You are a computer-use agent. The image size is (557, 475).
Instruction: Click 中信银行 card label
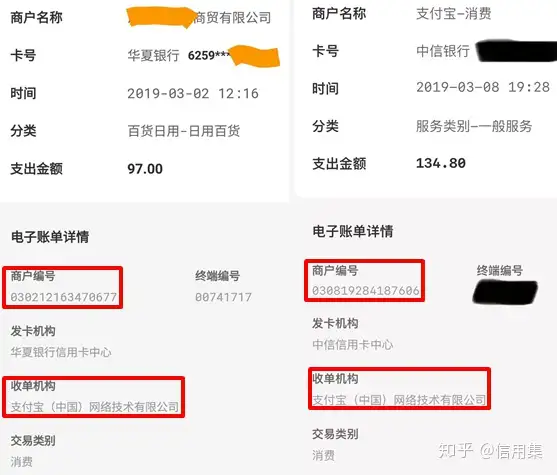443,51
